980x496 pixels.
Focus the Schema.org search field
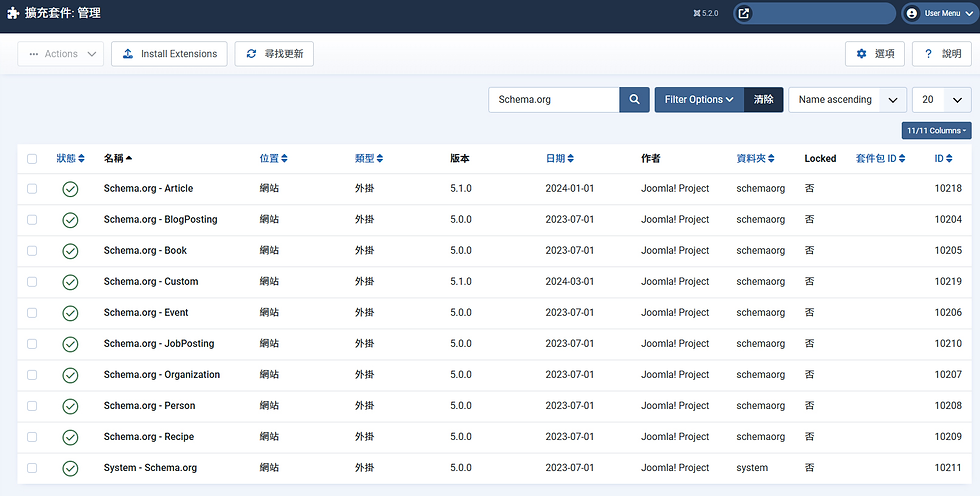coord(554,99)
